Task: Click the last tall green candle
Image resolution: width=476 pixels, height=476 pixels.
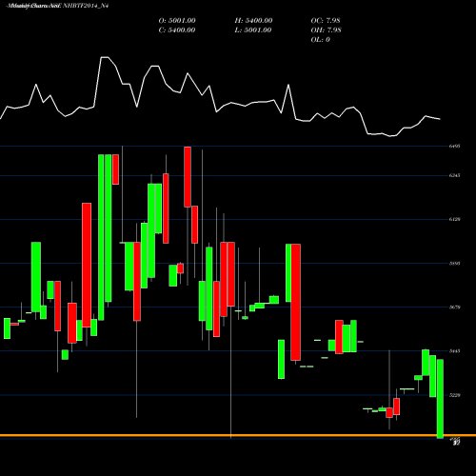Action: point(440,399)
